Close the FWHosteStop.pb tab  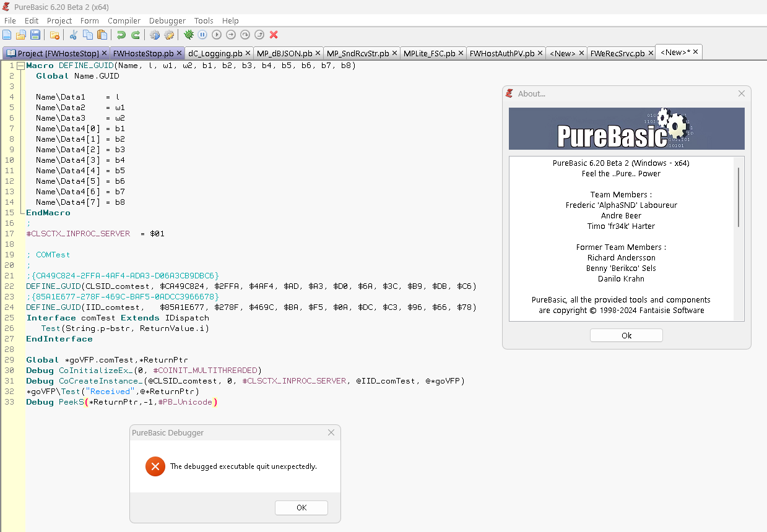[180, 53]
